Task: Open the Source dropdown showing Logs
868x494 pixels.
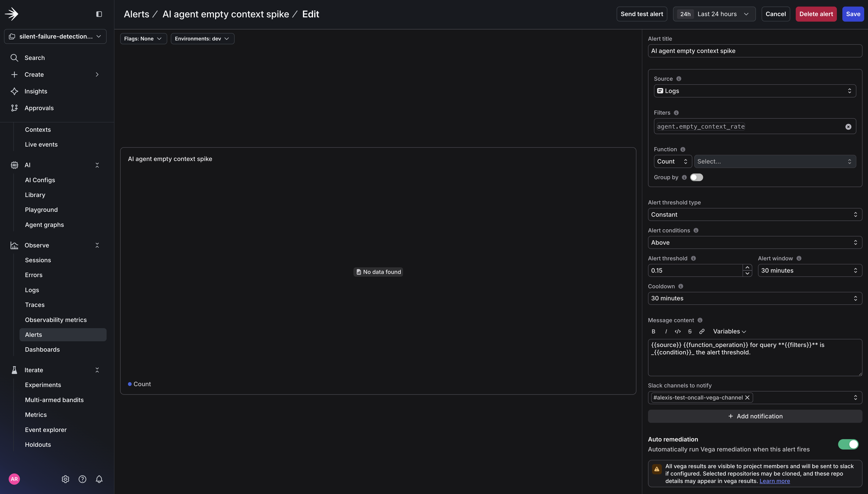Action: coord(755,91)
